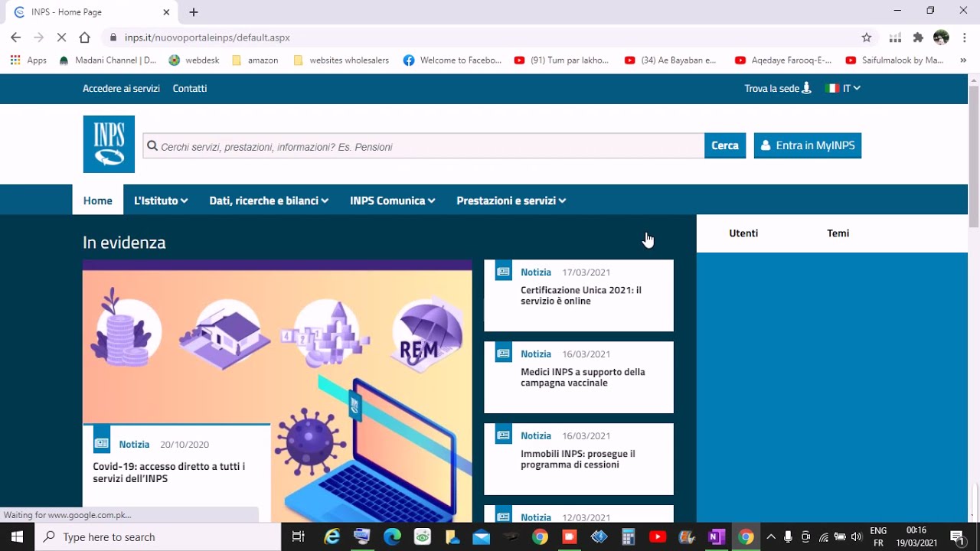Close the INPS Home Page tab
This screenshot has height=551, width=980.
[x=166, y=12]
